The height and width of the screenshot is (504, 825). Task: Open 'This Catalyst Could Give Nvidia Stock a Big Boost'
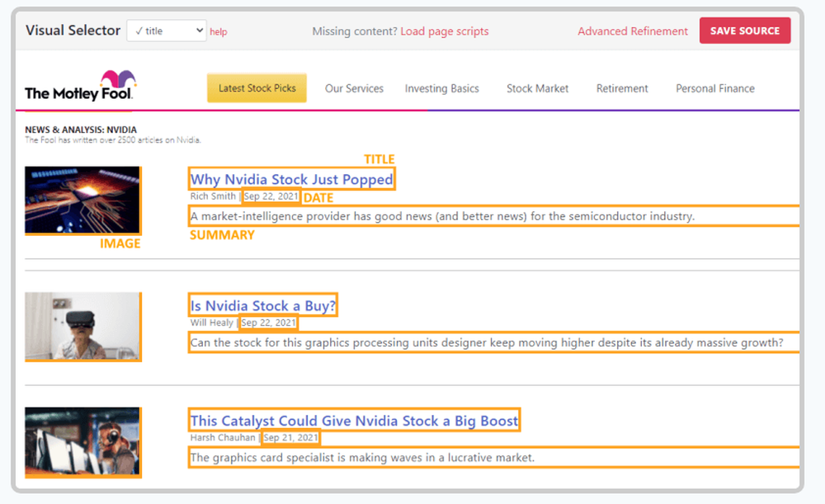(x=354, y=421)
